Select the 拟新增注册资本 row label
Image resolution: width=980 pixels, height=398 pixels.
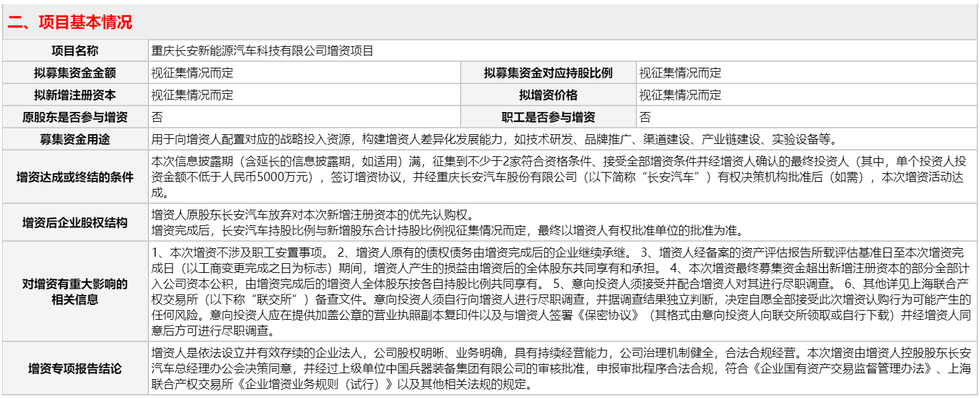point(74,94)
